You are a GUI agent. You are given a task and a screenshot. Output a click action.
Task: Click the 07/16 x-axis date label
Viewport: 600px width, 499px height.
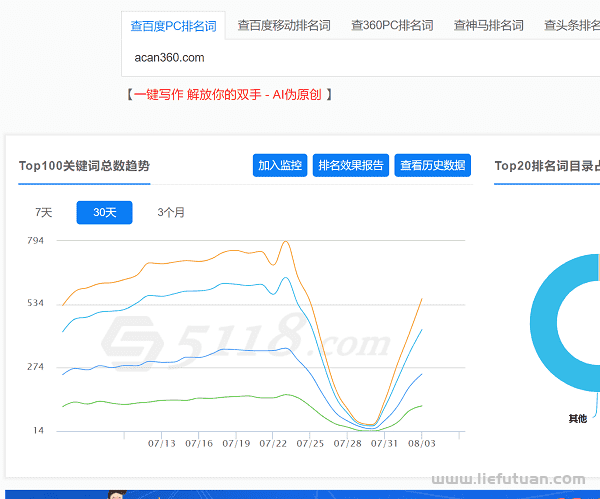pyautogui.click(x=199, y=444)
